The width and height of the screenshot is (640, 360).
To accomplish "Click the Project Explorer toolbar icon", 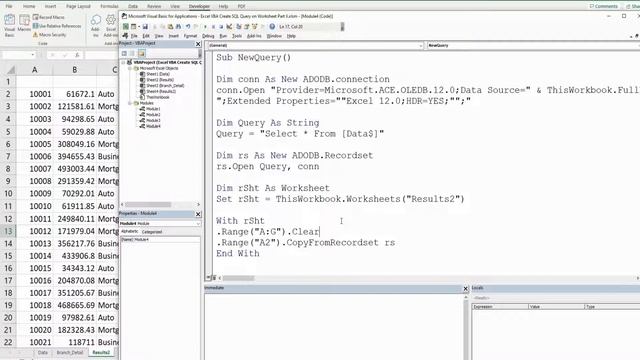I will [x=239, y=27].
